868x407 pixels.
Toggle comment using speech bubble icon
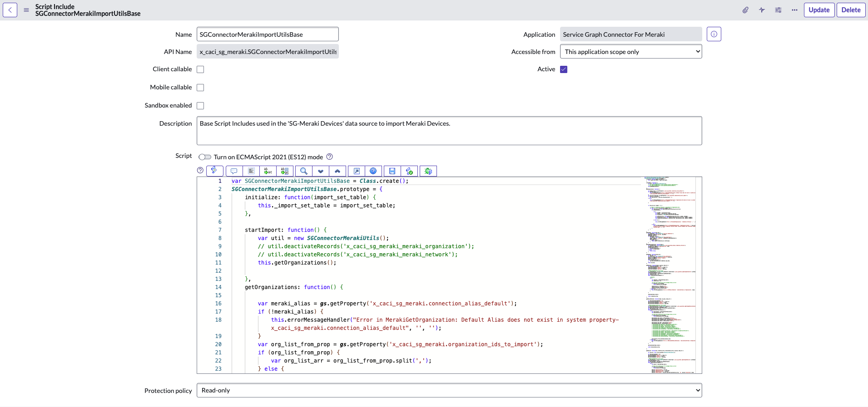pos(234,171)
